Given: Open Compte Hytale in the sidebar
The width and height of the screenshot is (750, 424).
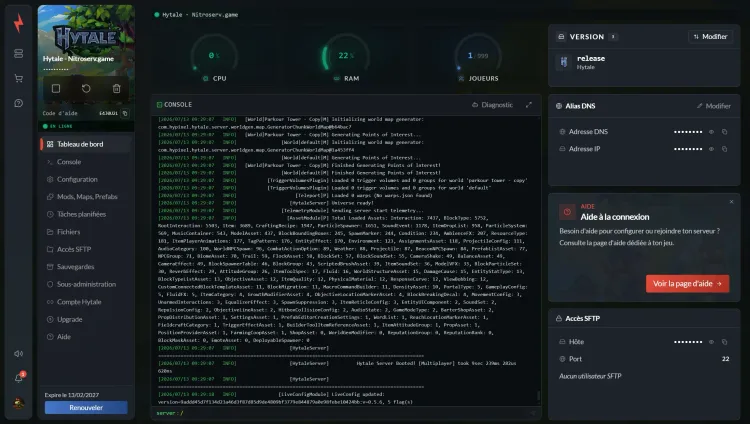Looking at the screenshot, I should click(86, 302).
